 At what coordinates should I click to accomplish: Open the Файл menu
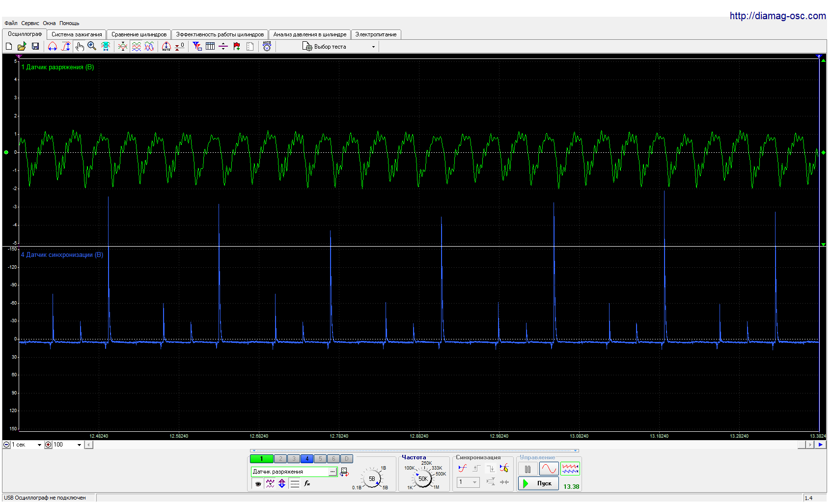coord(11,23)
